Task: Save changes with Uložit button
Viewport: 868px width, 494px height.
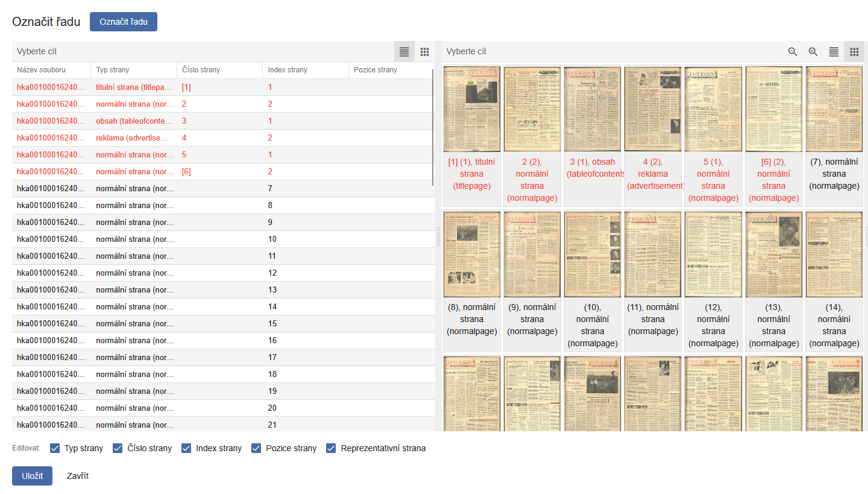Action: [32, 476]
